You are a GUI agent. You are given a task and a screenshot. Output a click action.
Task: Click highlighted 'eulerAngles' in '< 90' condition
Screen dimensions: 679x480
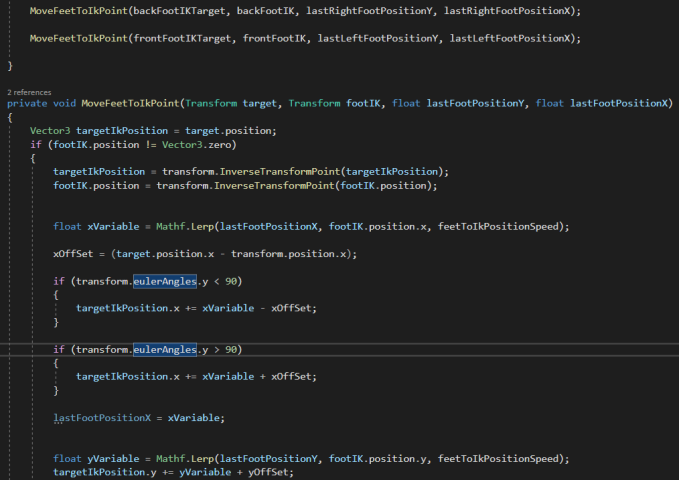pyautogui.click(x=165, y=281)
